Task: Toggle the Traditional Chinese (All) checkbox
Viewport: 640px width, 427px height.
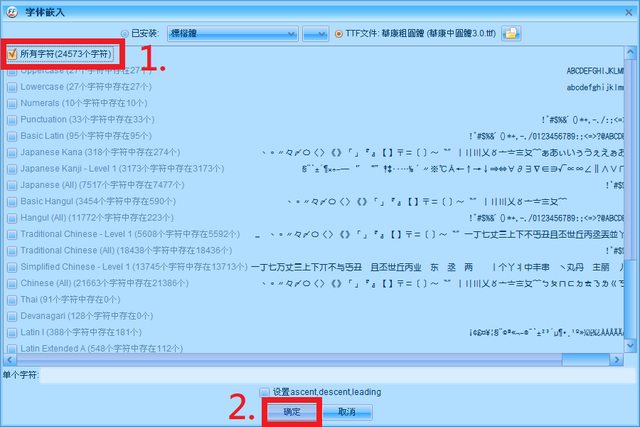Action: [12, 250]
